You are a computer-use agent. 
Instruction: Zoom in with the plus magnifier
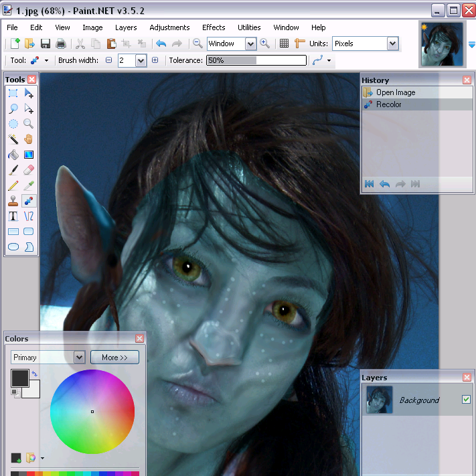[264, 44]
